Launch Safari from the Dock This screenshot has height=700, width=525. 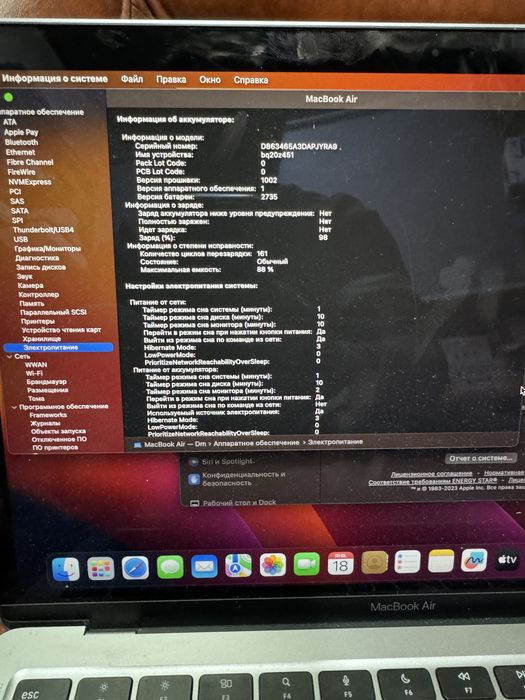pos(135,568)
